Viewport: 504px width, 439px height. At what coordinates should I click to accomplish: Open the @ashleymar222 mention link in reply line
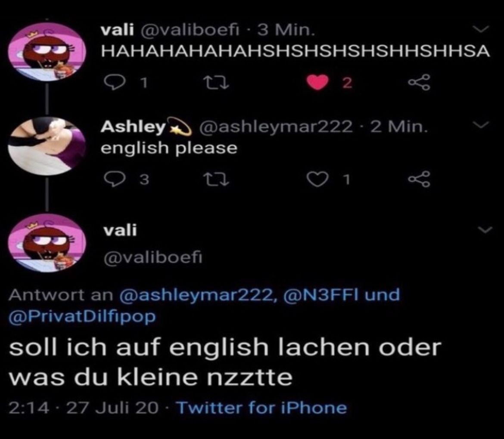(x=196, y=295)
